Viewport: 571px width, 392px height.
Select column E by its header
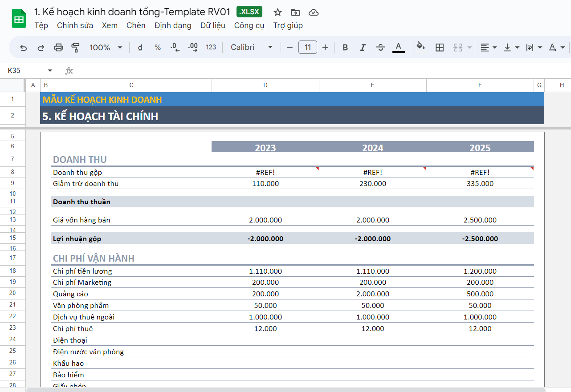(373, 85)
